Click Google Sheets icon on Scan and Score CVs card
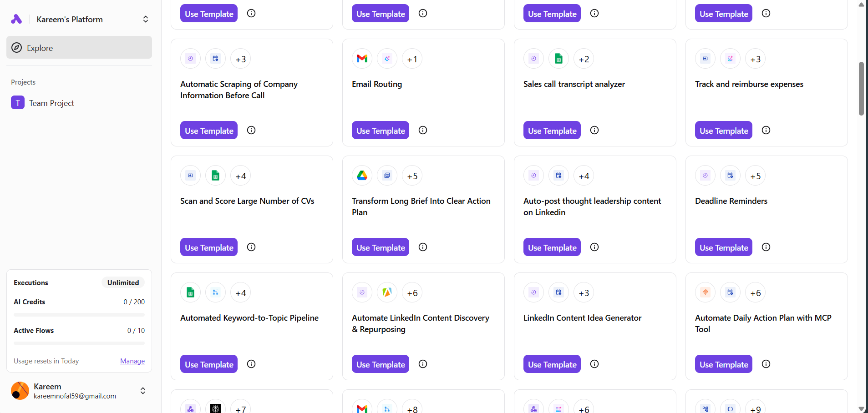868x413 pixels. 215,176
